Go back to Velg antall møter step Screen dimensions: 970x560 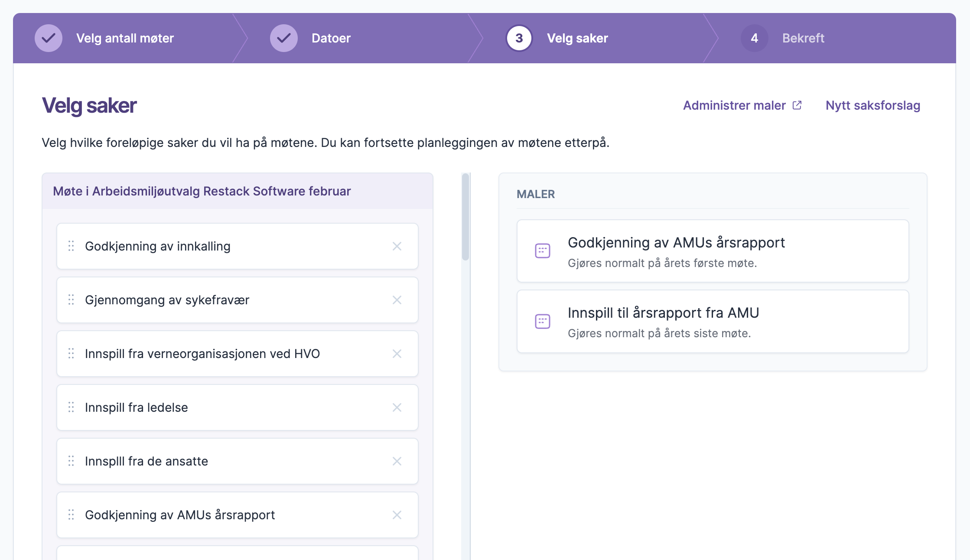tap(125, 38)
